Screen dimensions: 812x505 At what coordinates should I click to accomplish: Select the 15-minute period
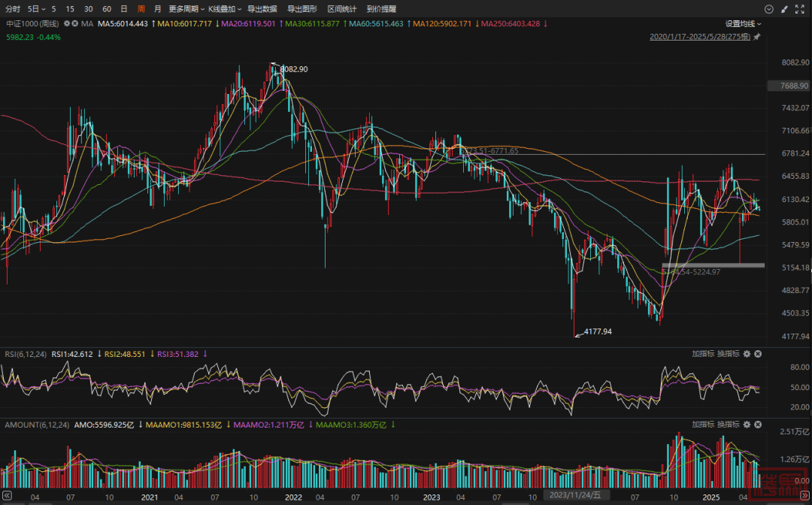pos(71,9)
